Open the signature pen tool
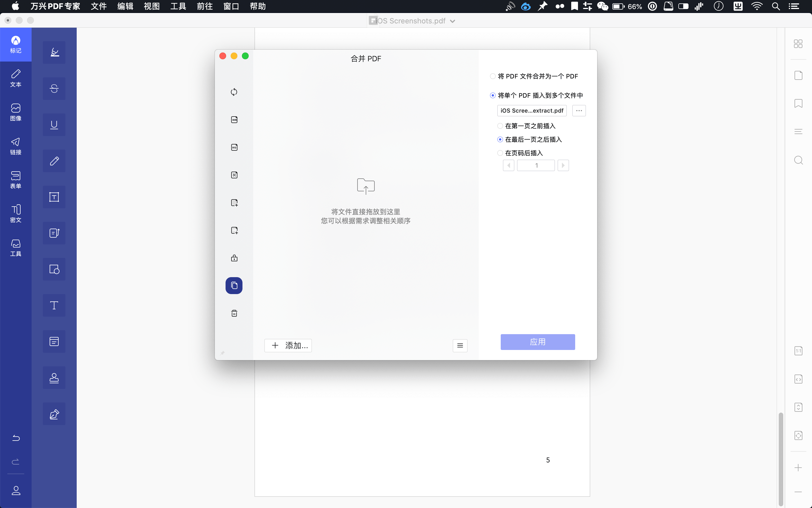812x508 pixels. point(54,414)
